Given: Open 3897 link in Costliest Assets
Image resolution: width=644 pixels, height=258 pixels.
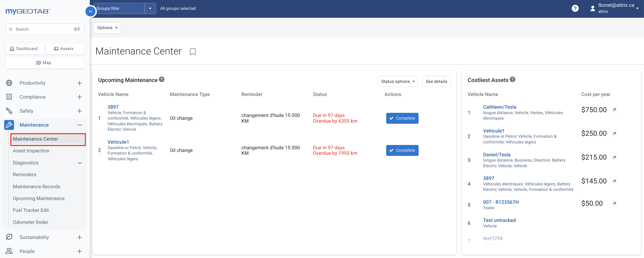Looking at the screenshot, I should (x=488, y=178).
